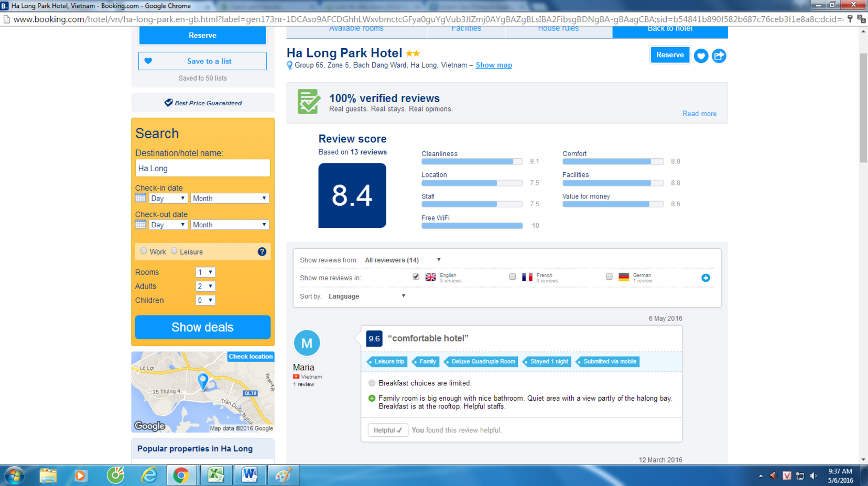Click the volume speaker icon in system tray
Screen dimensions: 868x486
click(x=813, y=476)
